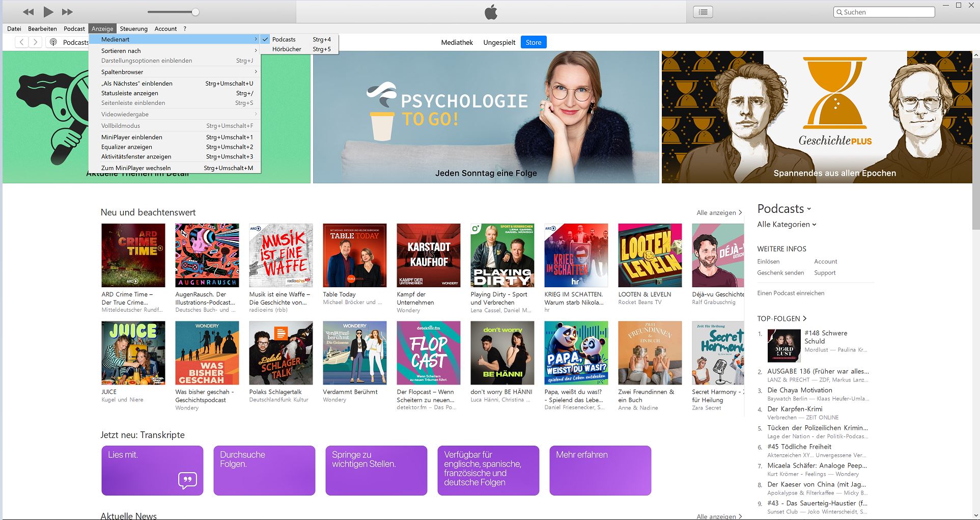
Task: Skip forward with the fast-forward button
Action: point(67,12)
